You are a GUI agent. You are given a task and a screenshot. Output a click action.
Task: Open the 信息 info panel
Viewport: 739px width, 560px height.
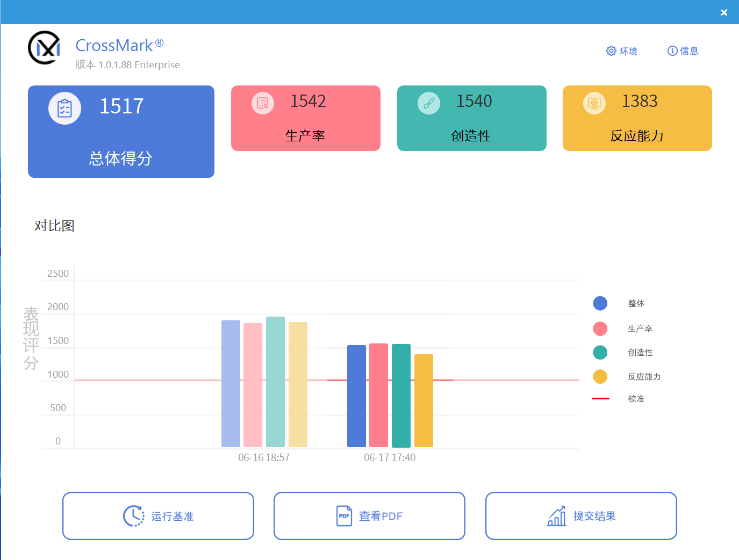click(x=683, y=51)
